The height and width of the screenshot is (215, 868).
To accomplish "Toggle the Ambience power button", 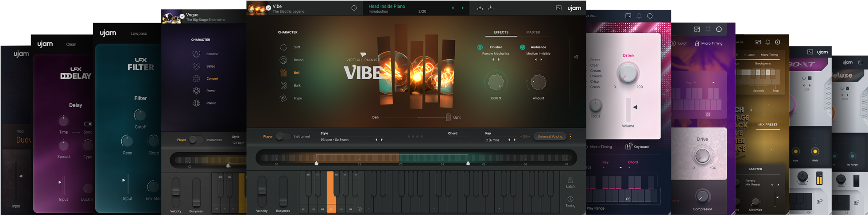I will (523, 47).
